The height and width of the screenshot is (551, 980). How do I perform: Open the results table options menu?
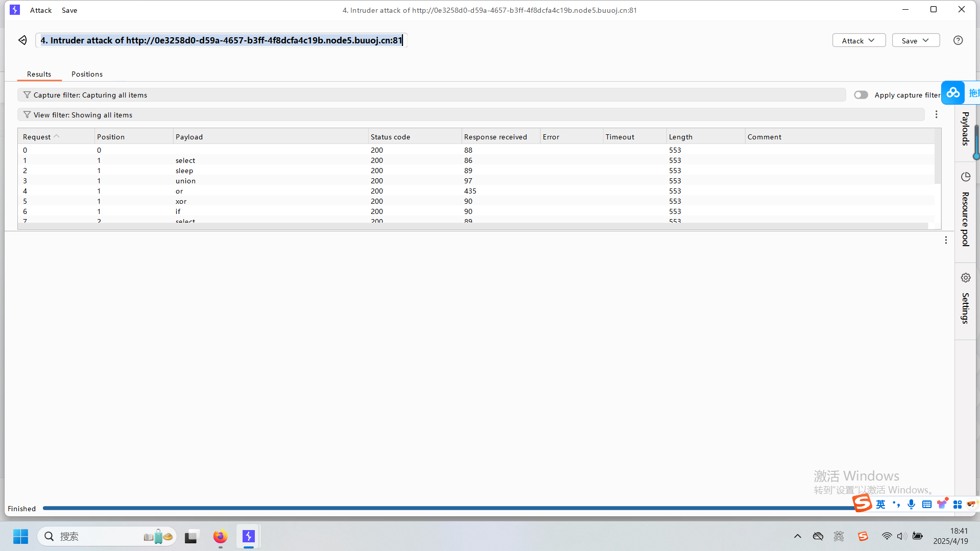coord(937,114)
